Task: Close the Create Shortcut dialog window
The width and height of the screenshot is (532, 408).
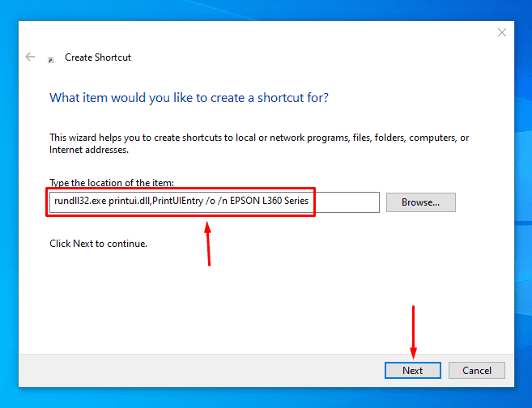Action: click(501, 32)
